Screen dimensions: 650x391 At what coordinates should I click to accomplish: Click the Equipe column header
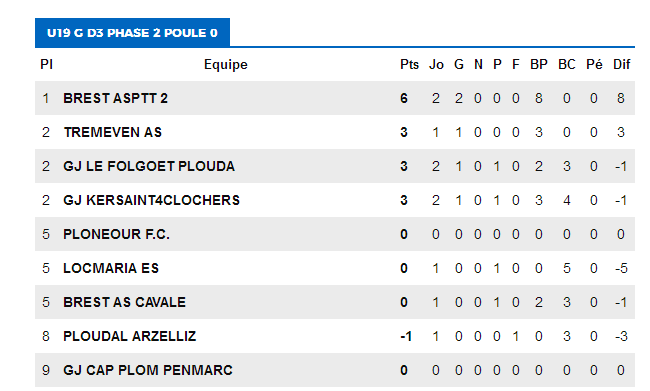[x=226, y=65]
